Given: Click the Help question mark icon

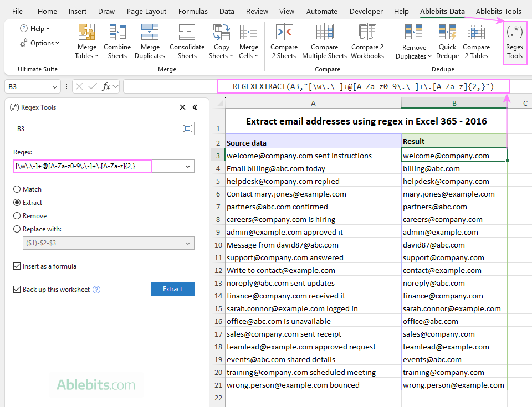Looking at the screenshot, I should (24, 28).
